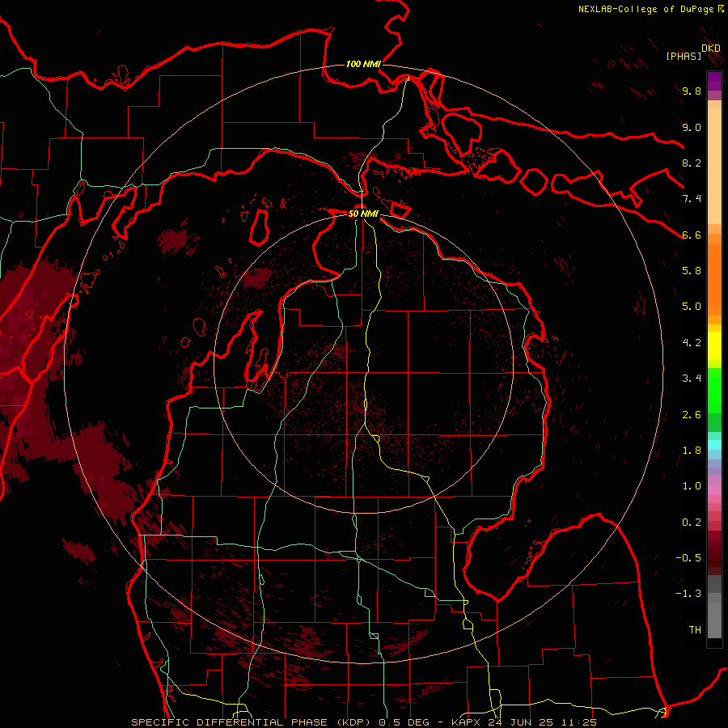Click the 'KAPX' radar station identifier

tap(468, 722)
